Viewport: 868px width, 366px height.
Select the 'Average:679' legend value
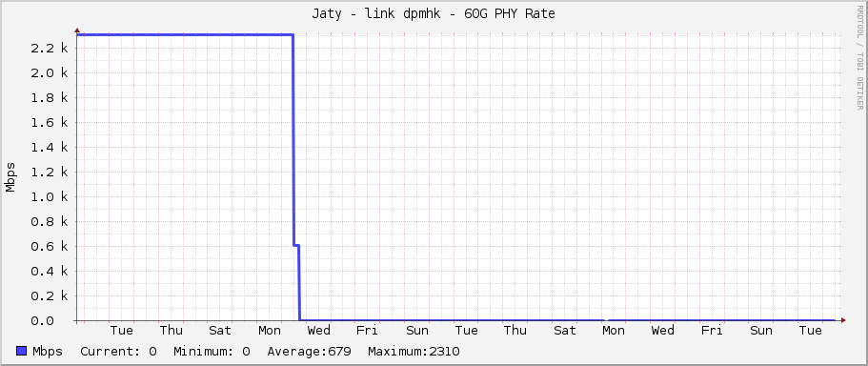(309, 351)
